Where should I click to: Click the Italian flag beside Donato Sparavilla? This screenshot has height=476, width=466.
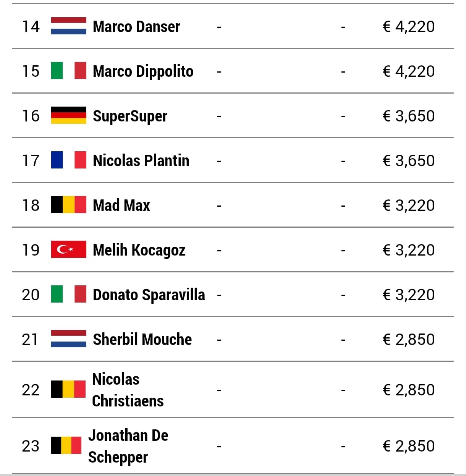[x=68, y=295]
